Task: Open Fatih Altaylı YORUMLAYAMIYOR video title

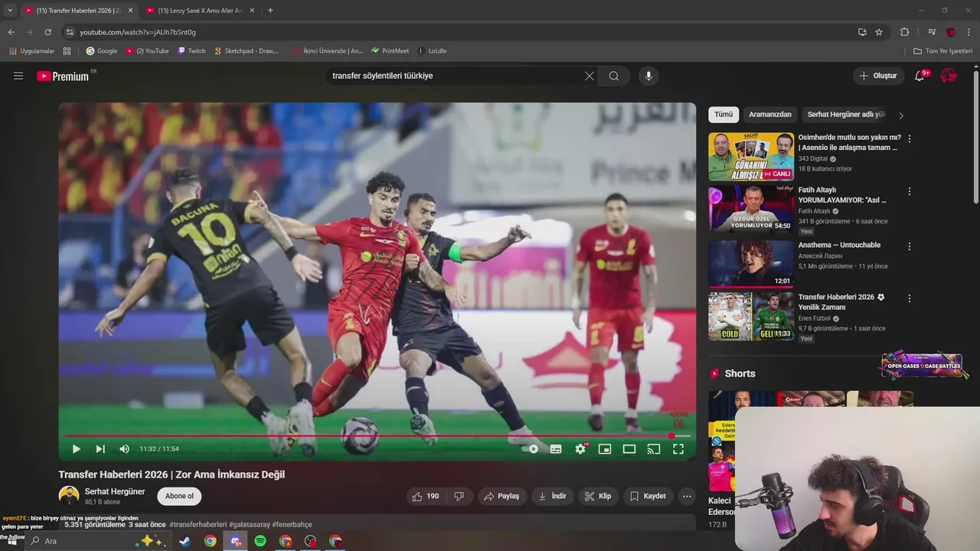Action: [x=842, y=195]
